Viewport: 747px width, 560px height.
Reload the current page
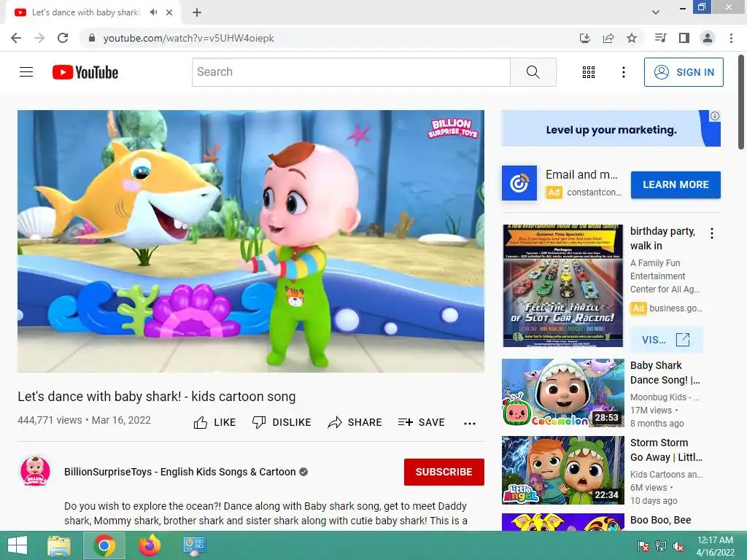[63, 38]
